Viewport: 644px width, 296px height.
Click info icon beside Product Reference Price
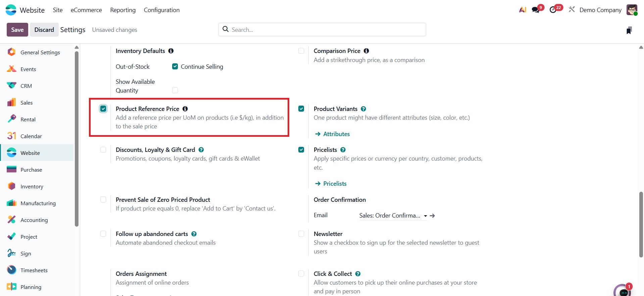coord(185,109)
